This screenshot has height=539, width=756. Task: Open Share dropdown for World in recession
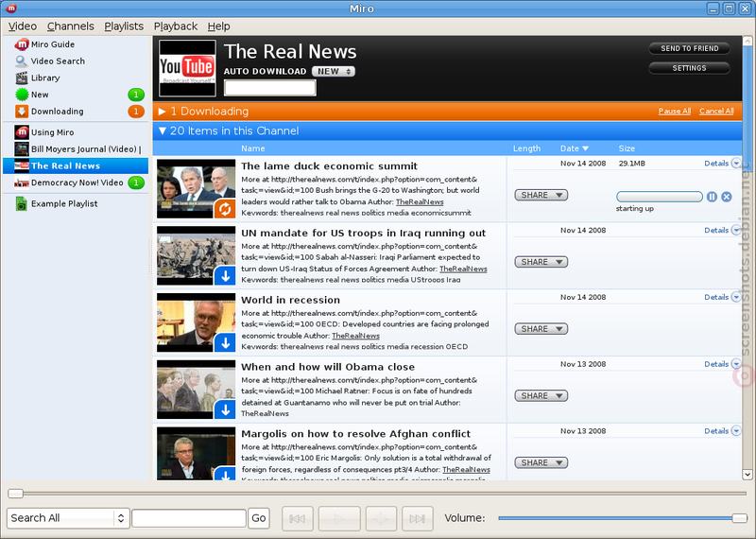point(541,329)
